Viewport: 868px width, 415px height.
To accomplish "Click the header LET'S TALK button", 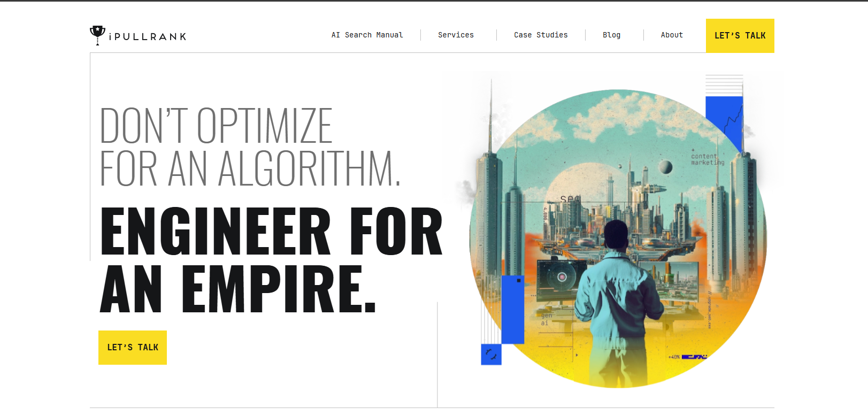I will pos(740,36).
